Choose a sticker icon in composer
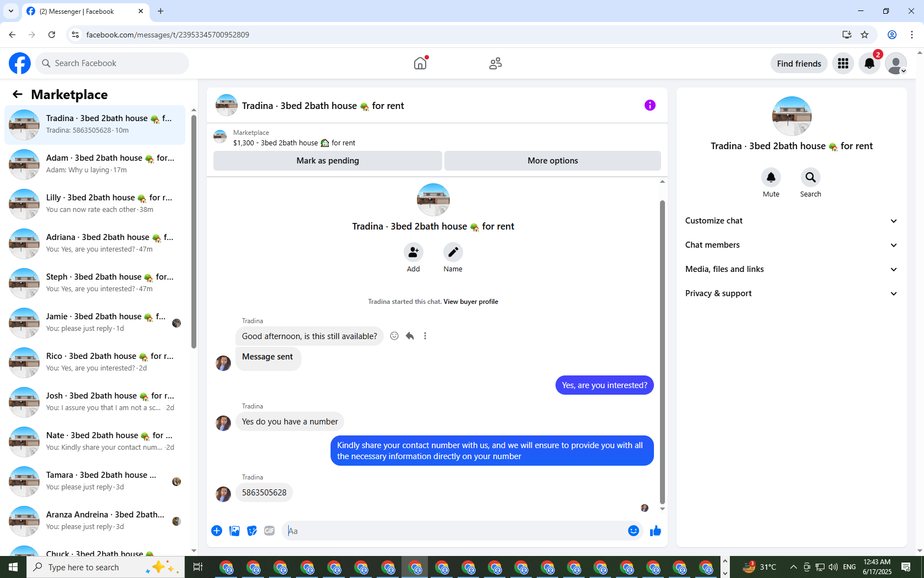The image size is (924, 578). pos(252,531)
